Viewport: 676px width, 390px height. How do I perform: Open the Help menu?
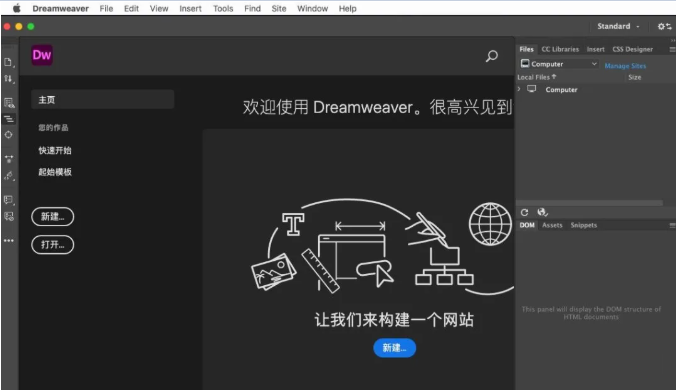coord(347,8)
